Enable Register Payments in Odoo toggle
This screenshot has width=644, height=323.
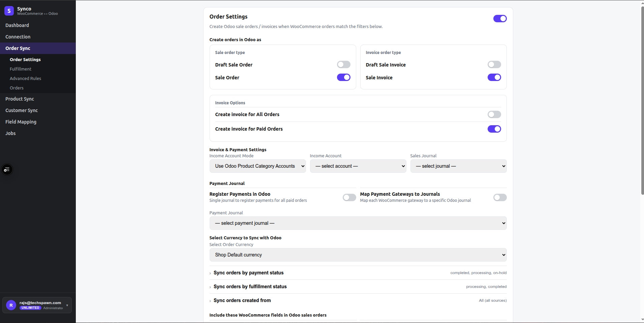pos(349,197)
